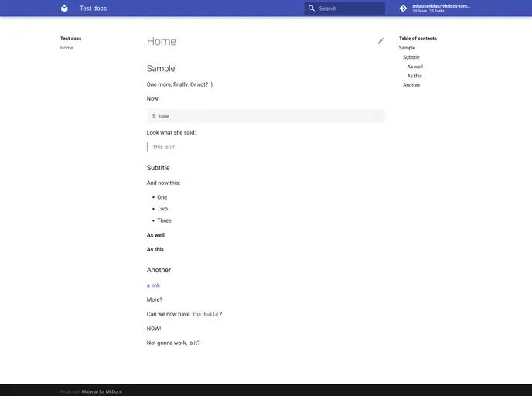
Task: Click the bold 'As well' heading in content
Action: pyautogui.click(x=155, y=235)
